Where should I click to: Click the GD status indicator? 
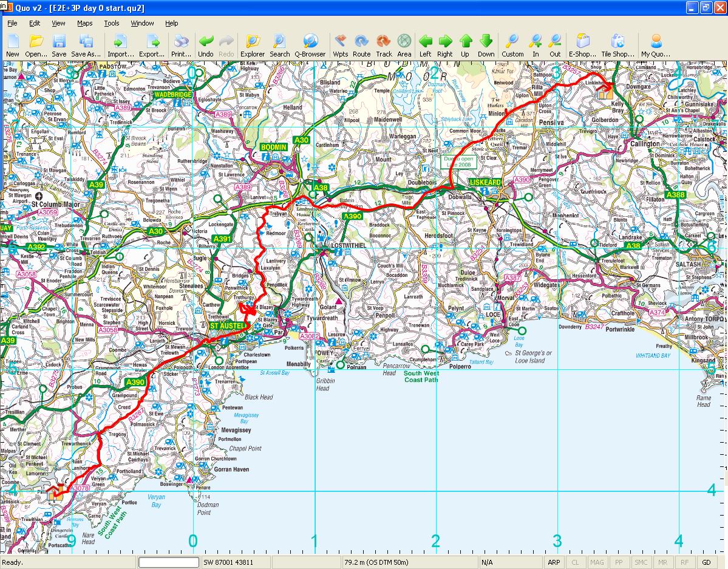pos(706,562)
